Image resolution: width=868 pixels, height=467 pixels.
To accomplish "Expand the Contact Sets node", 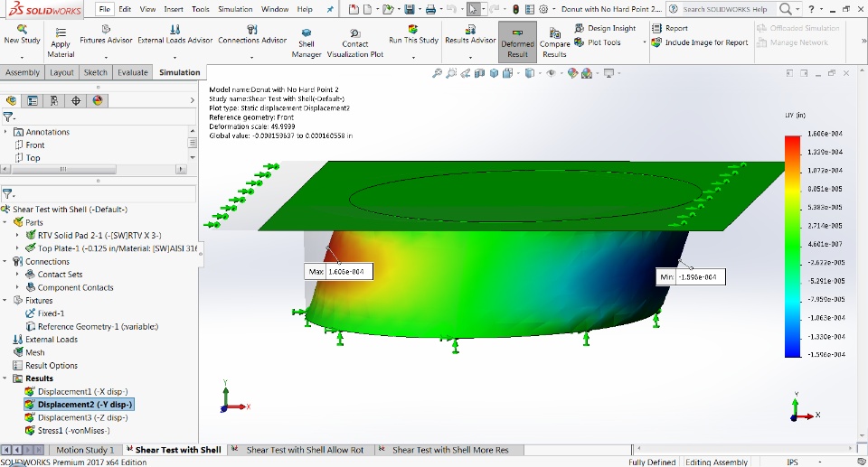I will pos(17,274).
